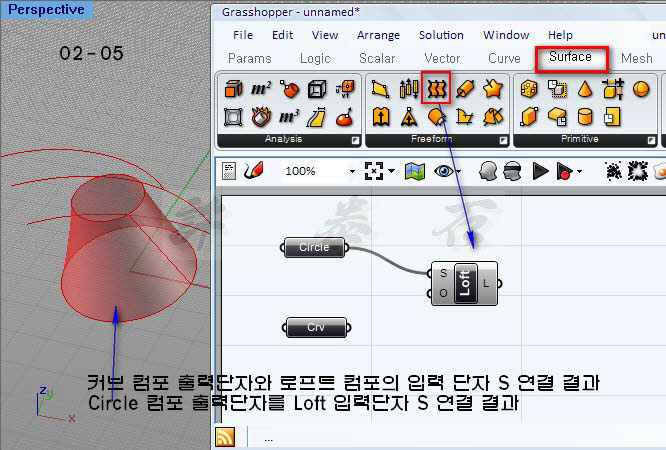Click the L output of Loft

[x=486, y=283]
